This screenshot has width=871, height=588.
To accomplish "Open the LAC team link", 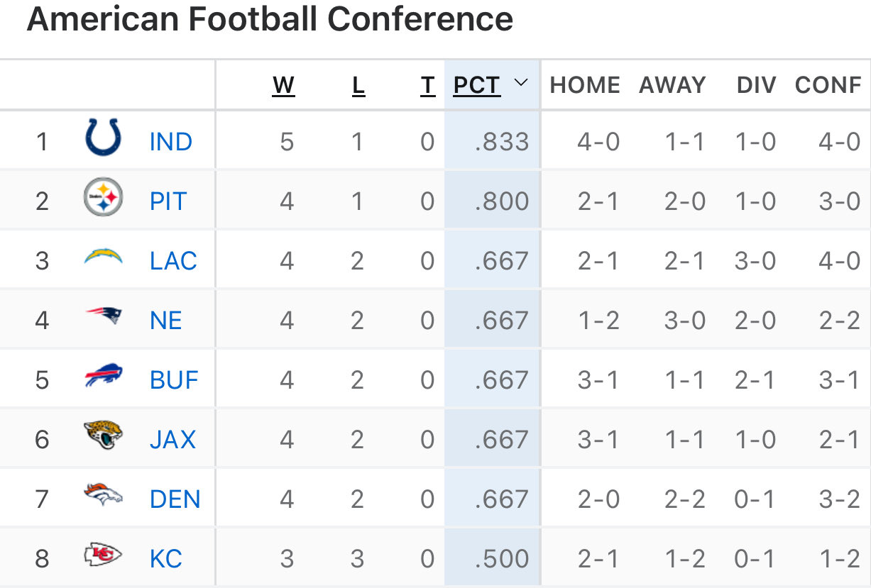I will click(173, 261).
